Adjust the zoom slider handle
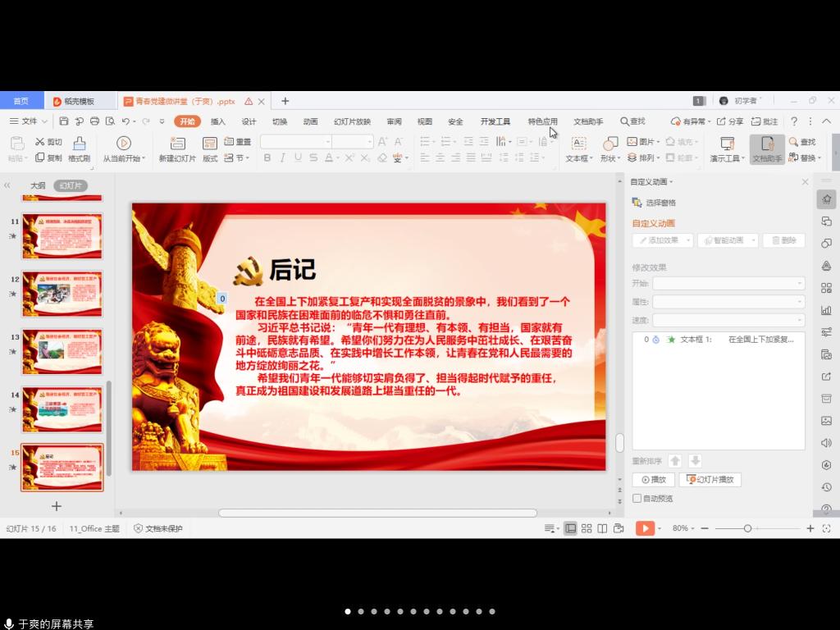 coord(747,528)
